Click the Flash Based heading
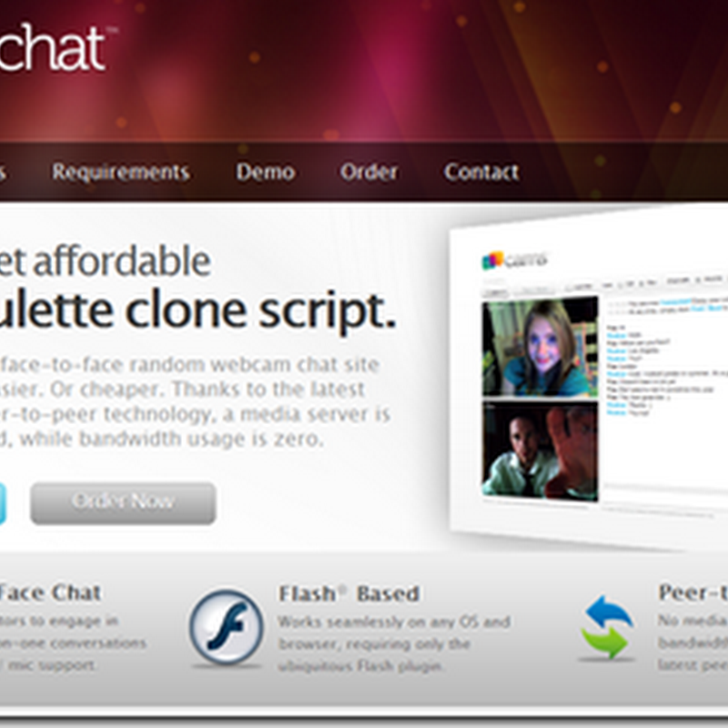Image resolution: width=728 pixels, height=728 pixels. point(349,593)
